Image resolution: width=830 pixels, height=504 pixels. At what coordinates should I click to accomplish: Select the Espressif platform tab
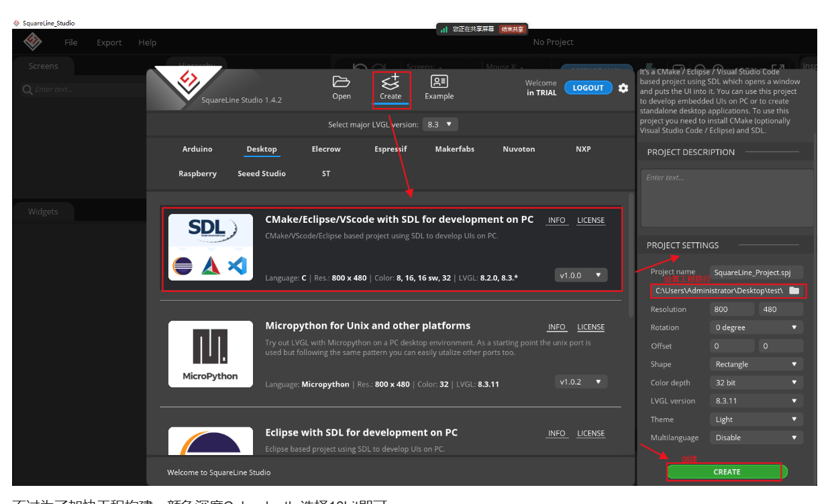391,149
